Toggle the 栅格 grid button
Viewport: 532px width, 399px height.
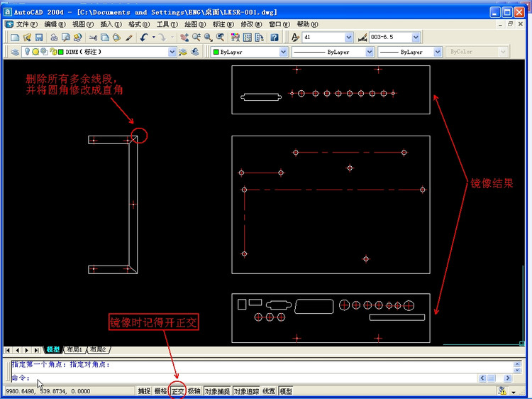pyautogui.click(x=161, y=391)
